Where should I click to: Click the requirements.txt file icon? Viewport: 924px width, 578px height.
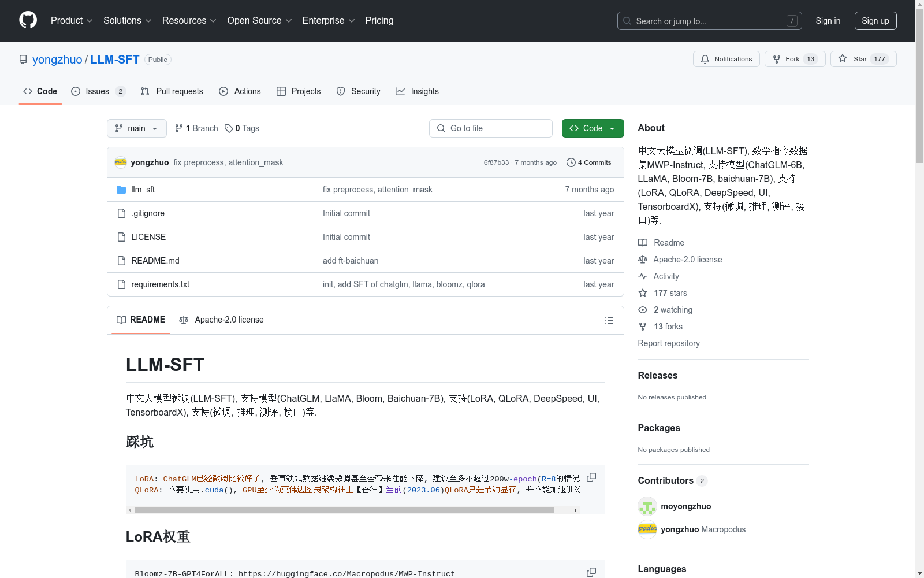tap(121, 284)
